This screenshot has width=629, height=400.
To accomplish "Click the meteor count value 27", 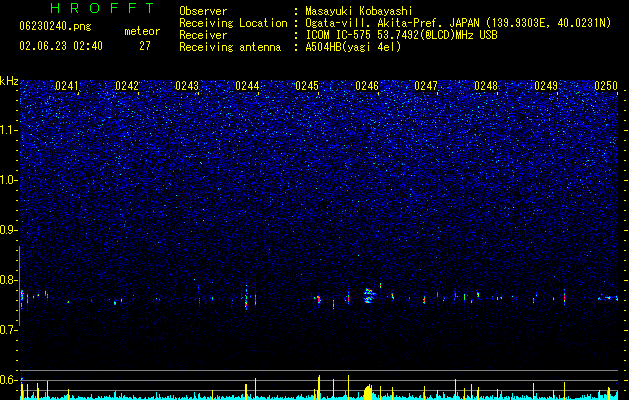I will [145, 46].
